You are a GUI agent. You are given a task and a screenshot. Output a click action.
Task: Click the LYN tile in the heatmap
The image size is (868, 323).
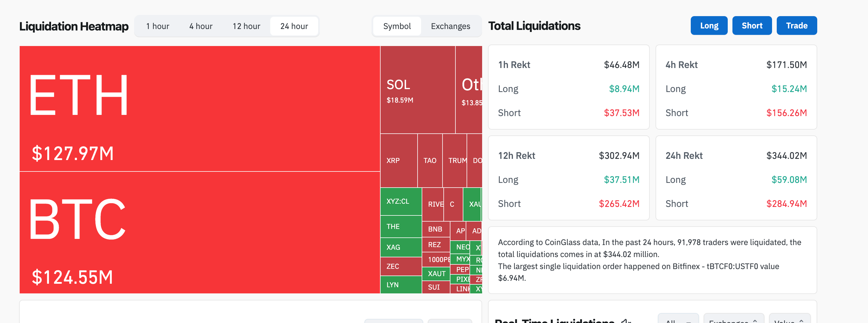pos(400,285)
